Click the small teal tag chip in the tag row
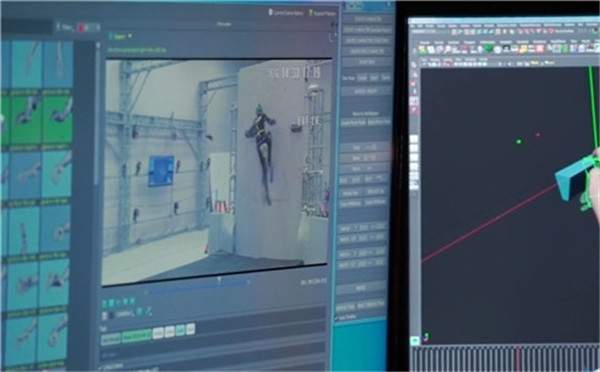The width and height of the screenshot is (600, 372). (180, 330)
